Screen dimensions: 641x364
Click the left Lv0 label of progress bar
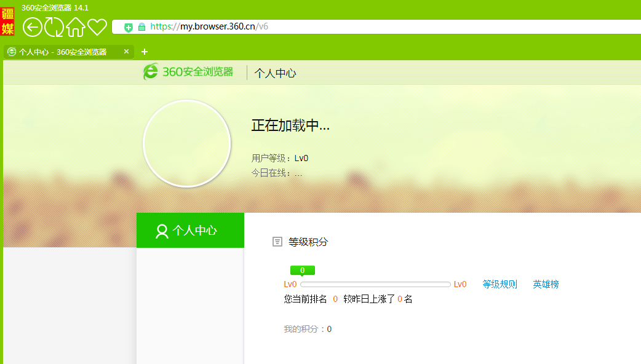click(290, 284)
